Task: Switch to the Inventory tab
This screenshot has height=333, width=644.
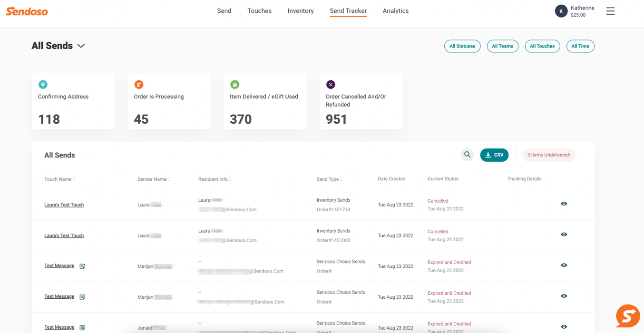Action: 301,11
